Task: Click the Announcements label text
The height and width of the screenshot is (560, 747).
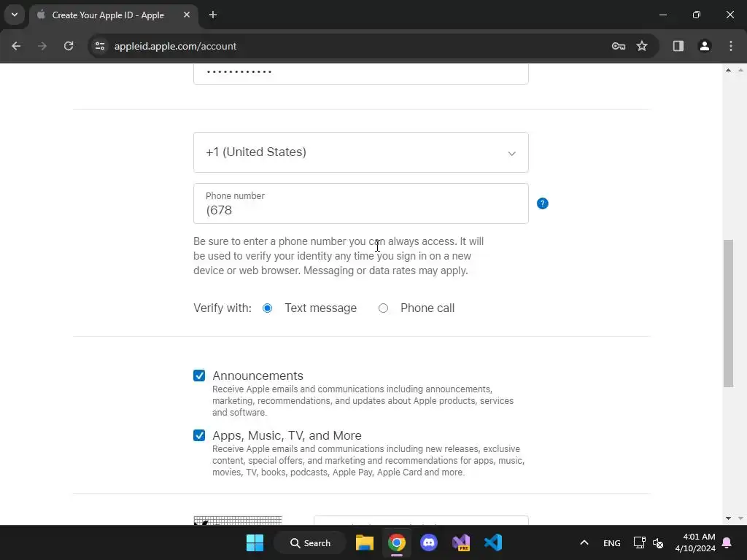Action: pyautogui.click(x=258, y=376)
